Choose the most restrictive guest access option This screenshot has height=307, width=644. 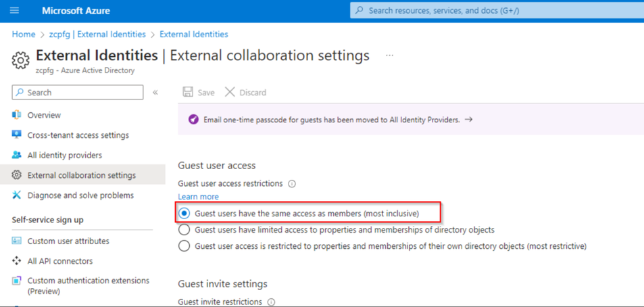tap(184, 246)
